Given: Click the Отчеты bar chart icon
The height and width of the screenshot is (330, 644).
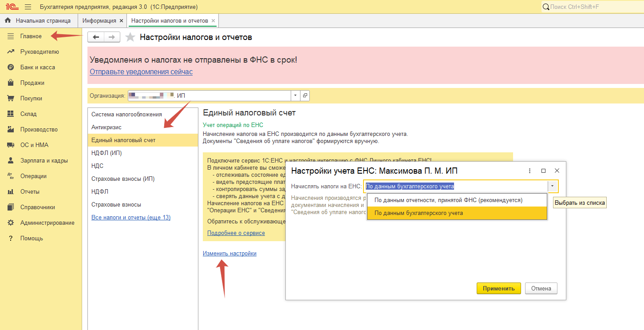Looking at the screenshot, I should point(11,191).
